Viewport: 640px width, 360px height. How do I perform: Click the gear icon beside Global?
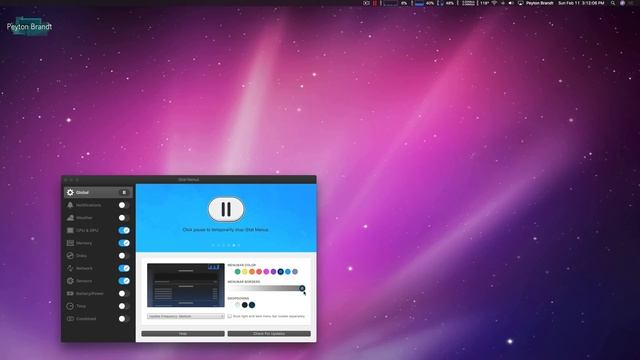70,192
